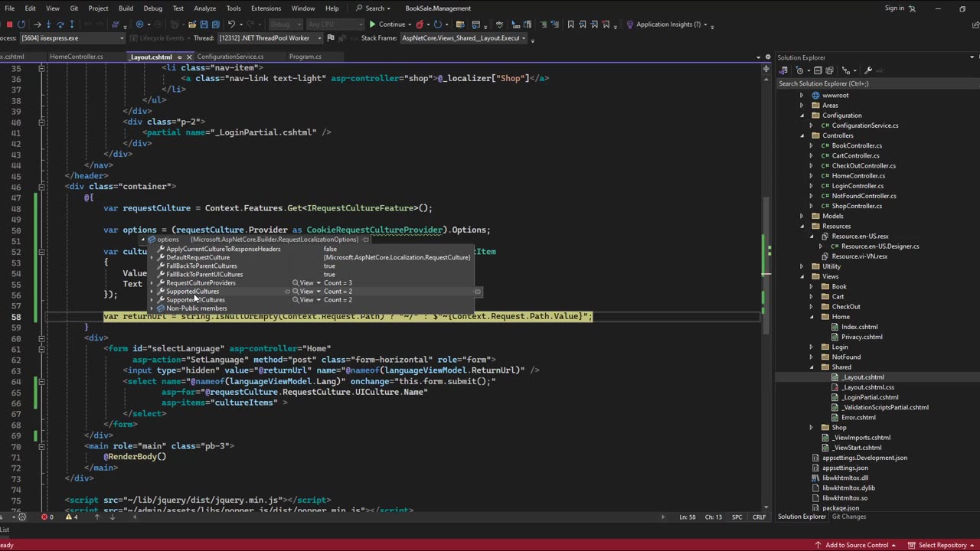Open file toolbar folder icon
This screenshot has height=551, width=980.
click(x=192, y=24)
